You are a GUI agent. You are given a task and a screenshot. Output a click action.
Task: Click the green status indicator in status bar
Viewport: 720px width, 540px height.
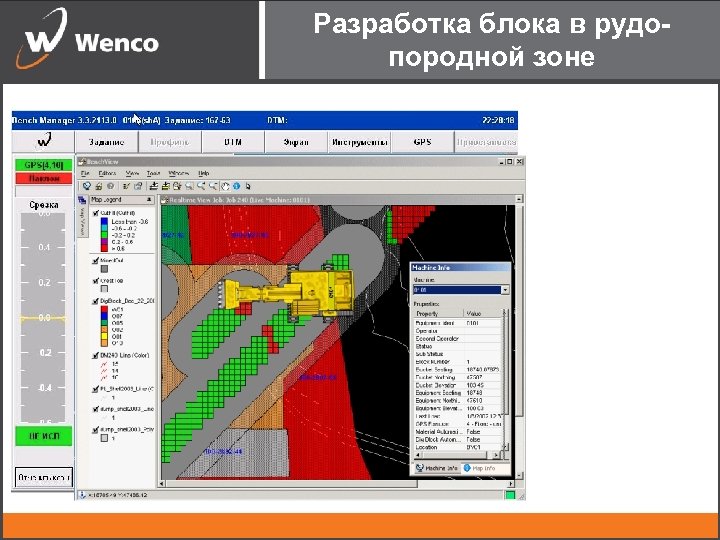[510, 495]
